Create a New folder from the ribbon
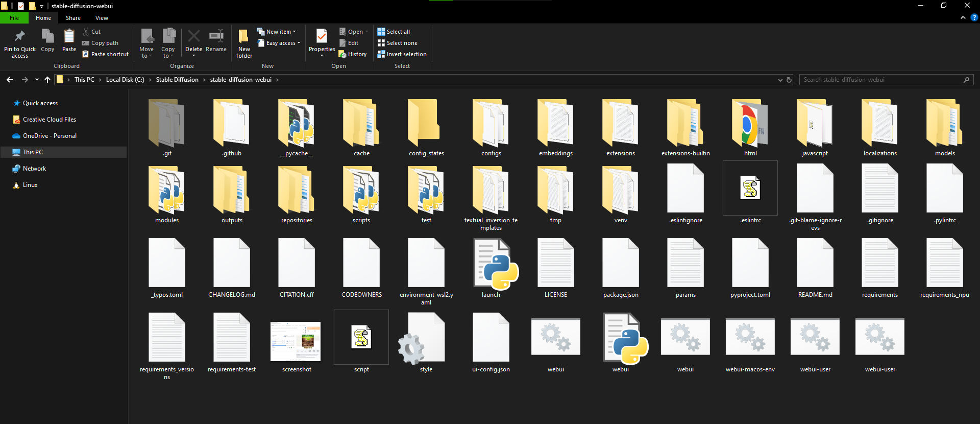 (244, 43)
